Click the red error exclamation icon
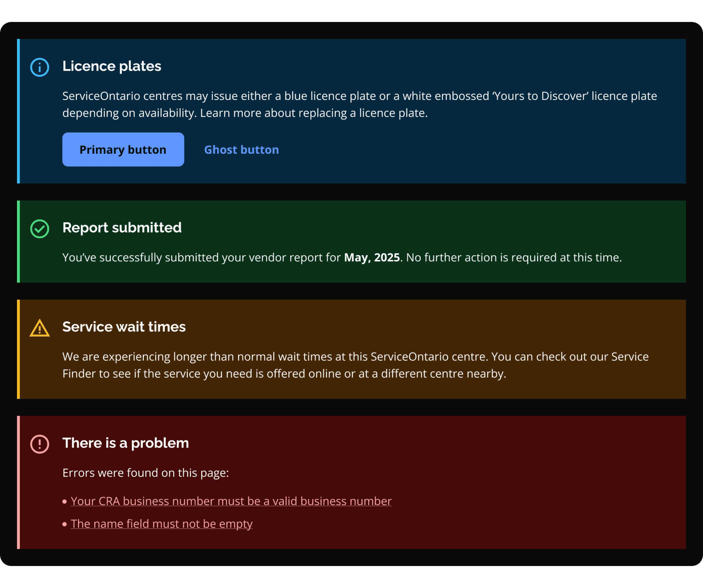The image size is (703, 588). (40, 444)
